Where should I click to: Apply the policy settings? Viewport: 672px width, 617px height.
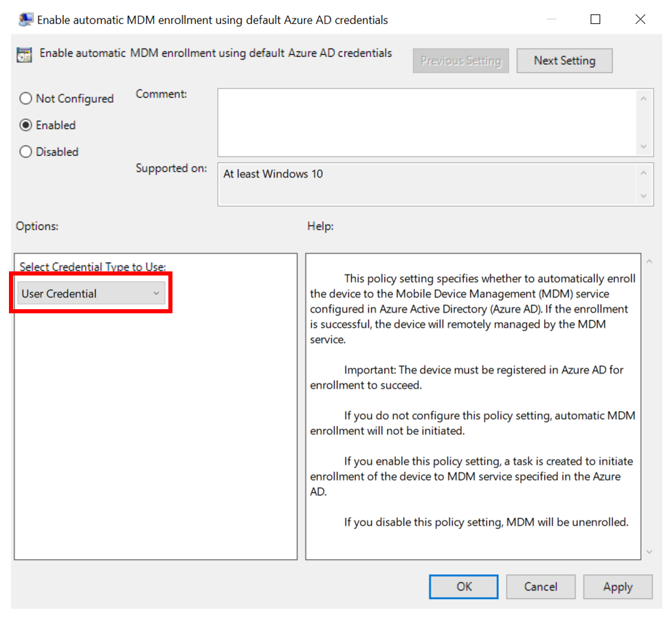pyautogui.click(x=617, y=587)
